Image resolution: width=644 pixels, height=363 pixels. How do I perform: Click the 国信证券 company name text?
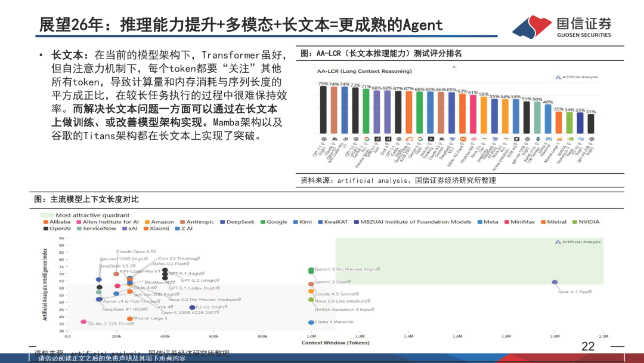click(584, 24)
